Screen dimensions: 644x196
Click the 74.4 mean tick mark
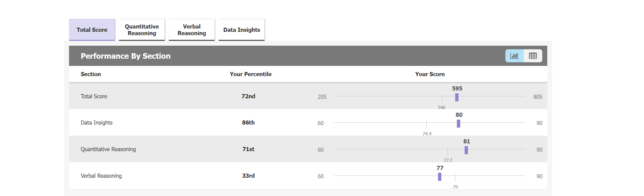coord(427,124)
